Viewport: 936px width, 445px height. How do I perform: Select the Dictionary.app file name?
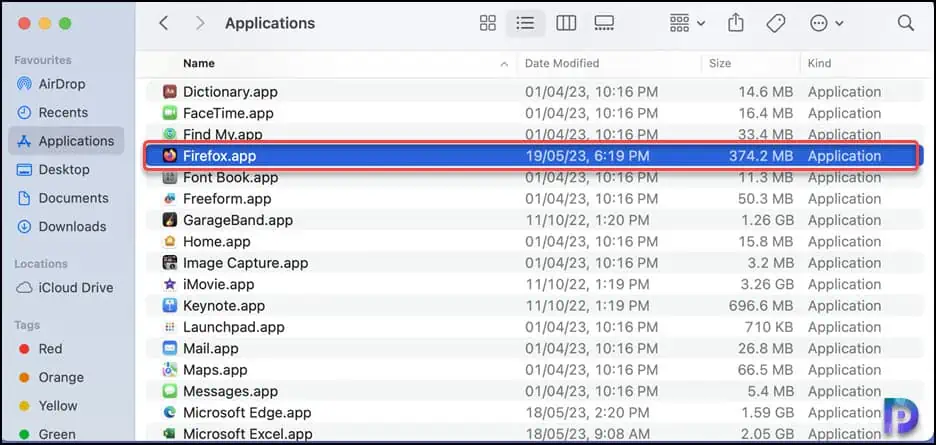(x=230, y=92)
